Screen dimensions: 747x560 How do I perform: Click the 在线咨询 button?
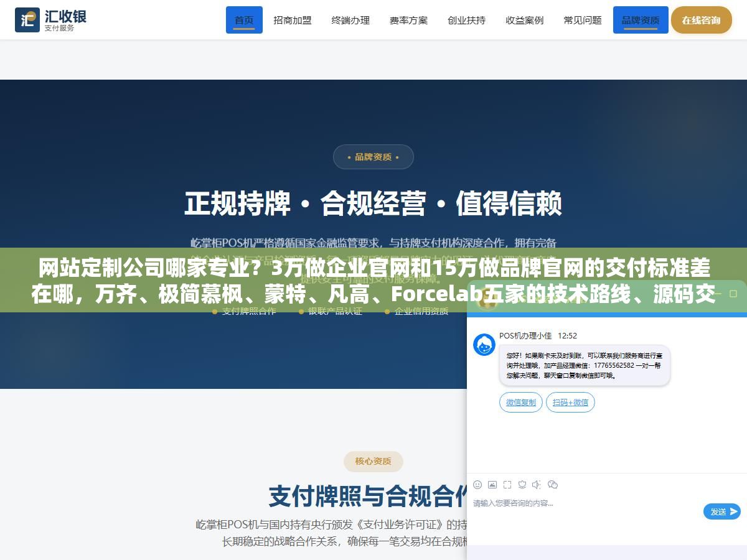(701, 20)
